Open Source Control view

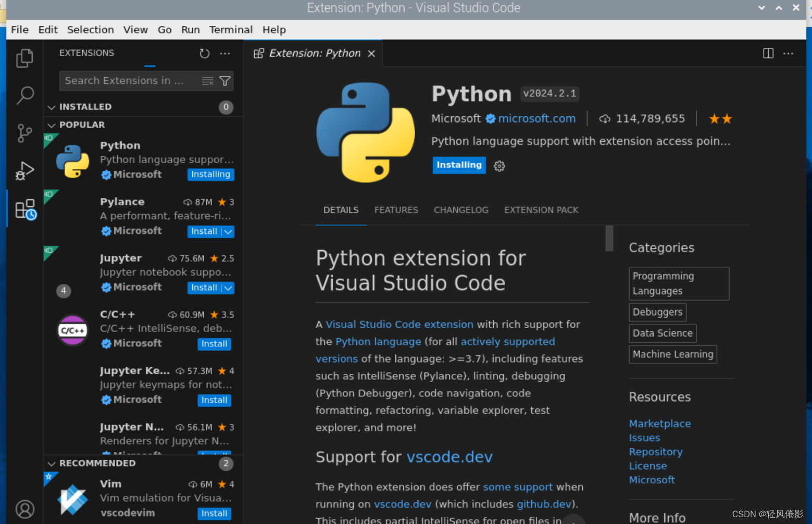click(x=24, y=133)
